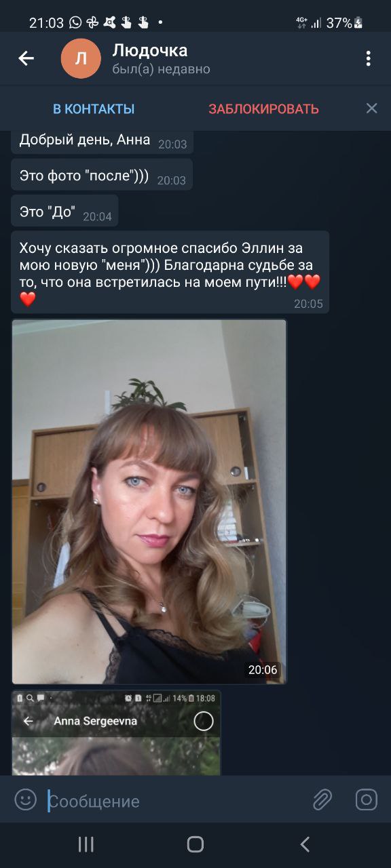Tap the Android back navigation chevron
This screenshot has width=391, height=868.
pos(305,844)
